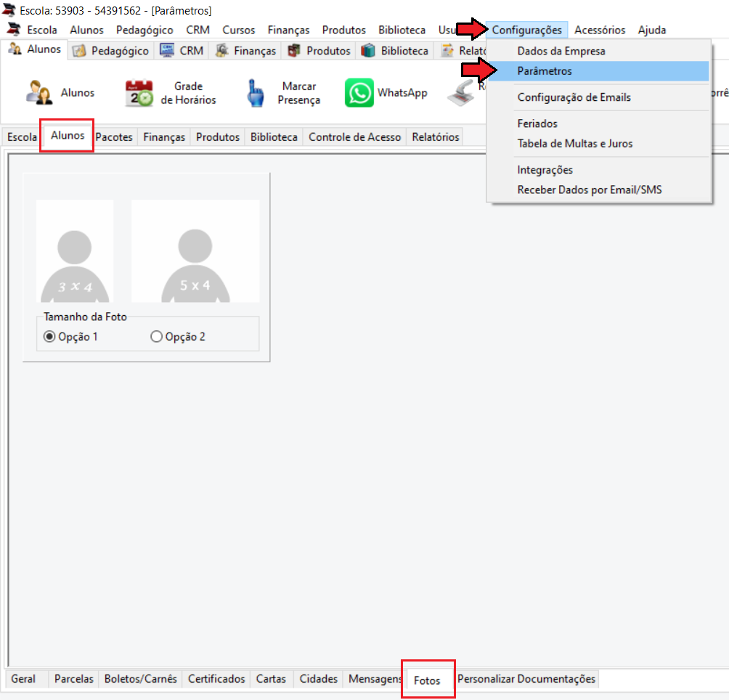The height and width of the screenshot is (700, 729).
Task: Click the 5 x 4 photo thumbnail
Action: (195, 251)
